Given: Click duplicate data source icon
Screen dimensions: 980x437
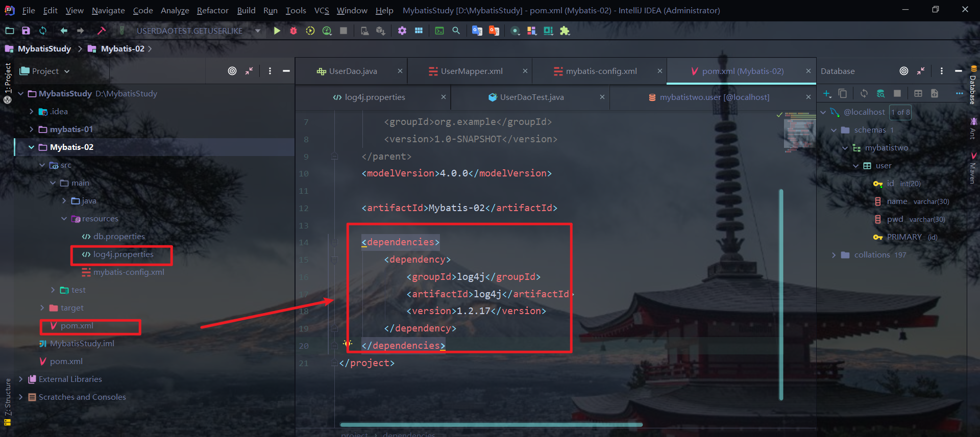Looking at the screenshot, I should (x=843, y=93).
